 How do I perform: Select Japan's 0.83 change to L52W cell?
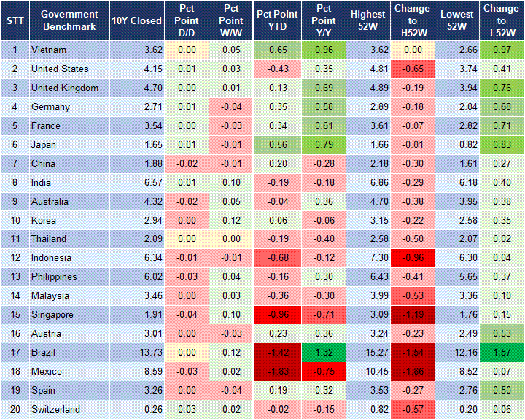[x=500, y=144]
